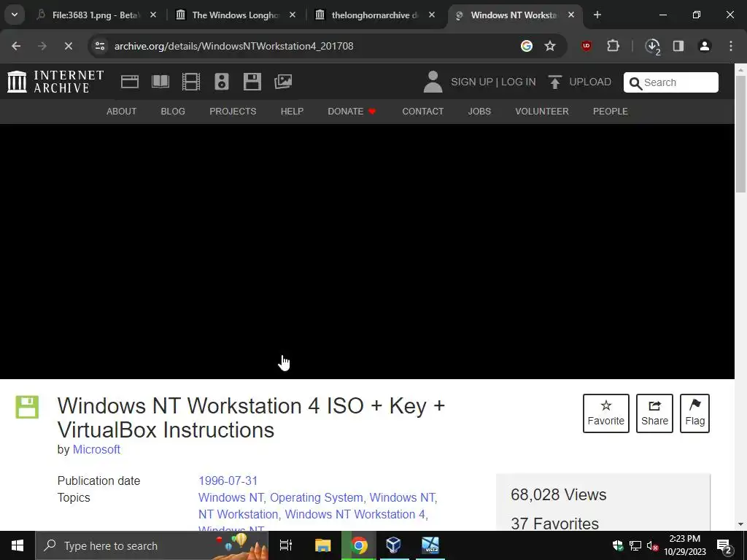Open the Texts book icon
Viewport: 747px width, 560px height.
tap(160, 82)
